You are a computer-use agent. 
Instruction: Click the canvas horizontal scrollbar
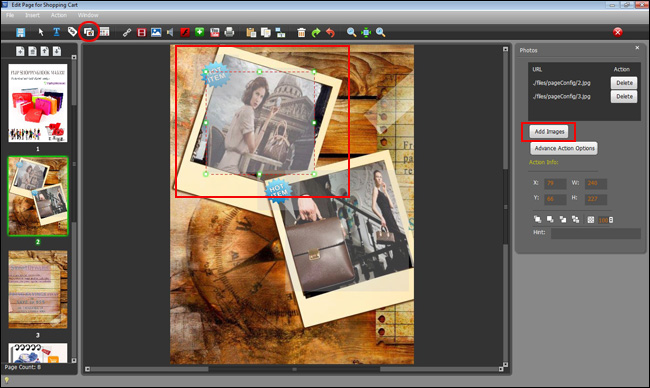coord(294,369)
